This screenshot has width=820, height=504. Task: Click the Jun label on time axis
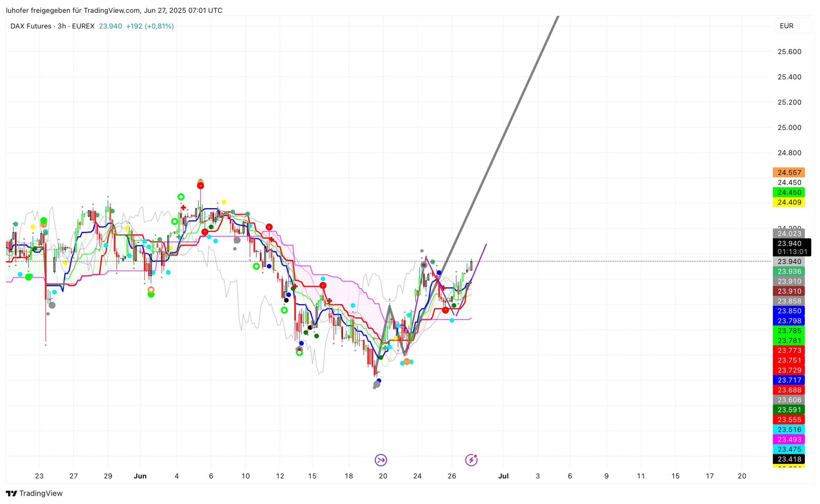140,476
